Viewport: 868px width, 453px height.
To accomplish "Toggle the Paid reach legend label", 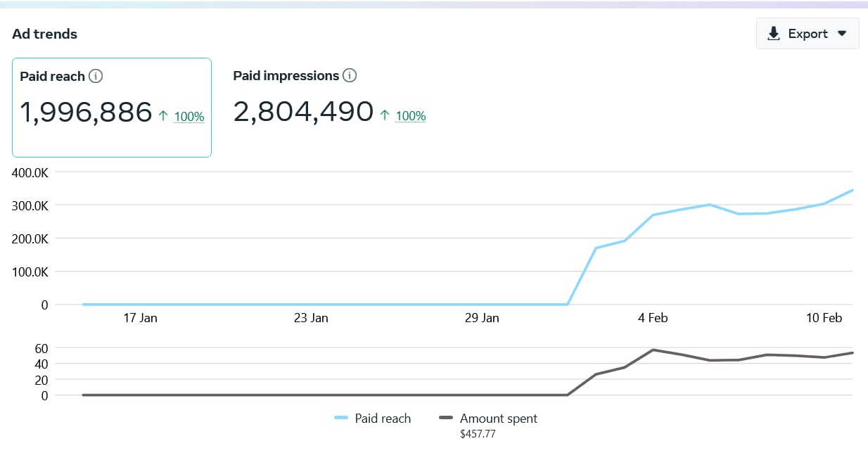I will click(x=383, y=419).
